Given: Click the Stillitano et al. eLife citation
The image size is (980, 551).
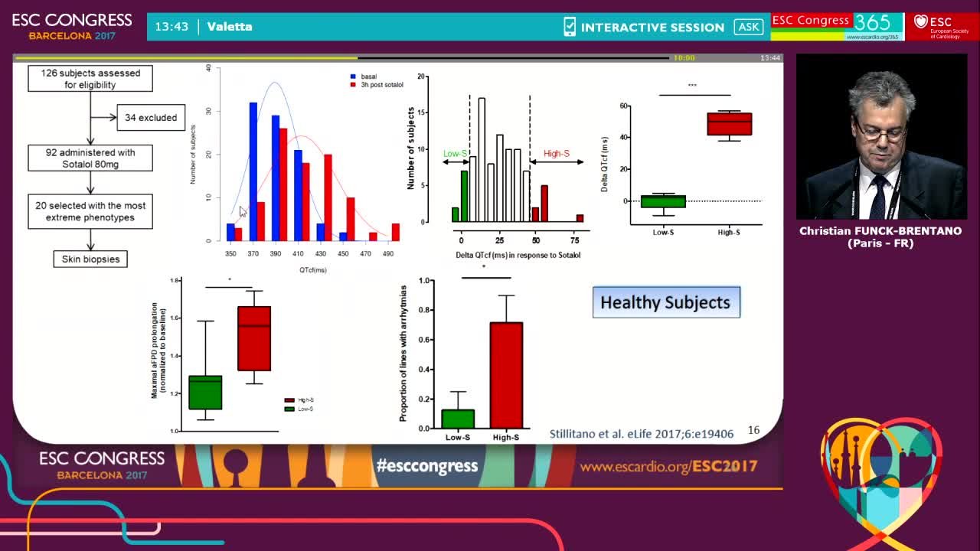Looking at the screenshot, I should click(x=642, y=434).
